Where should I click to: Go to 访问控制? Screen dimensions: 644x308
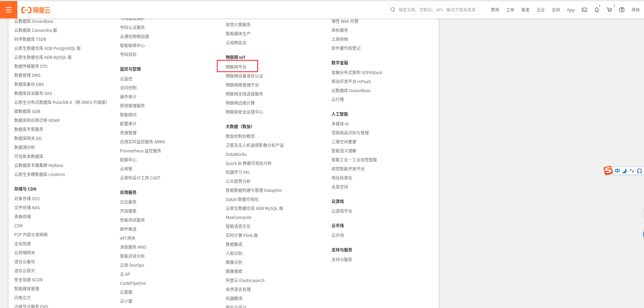(128, 88)
